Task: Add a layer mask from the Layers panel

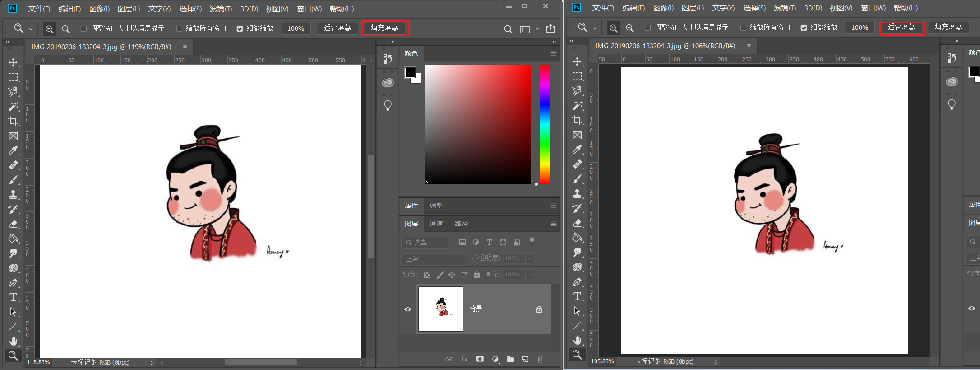Action: tap(480, 359)
